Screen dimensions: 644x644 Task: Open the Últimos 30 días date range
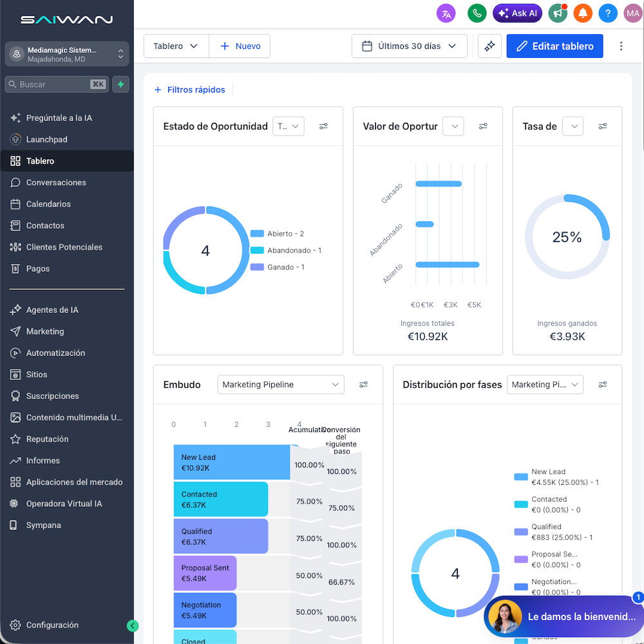coord(410,46)
